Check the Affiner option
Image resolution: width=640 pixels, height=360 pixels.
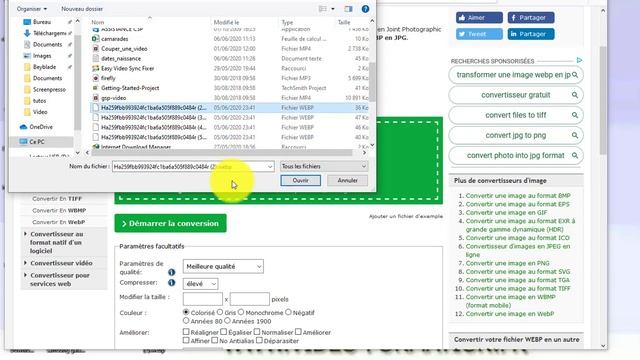click(x=186, y=340)
